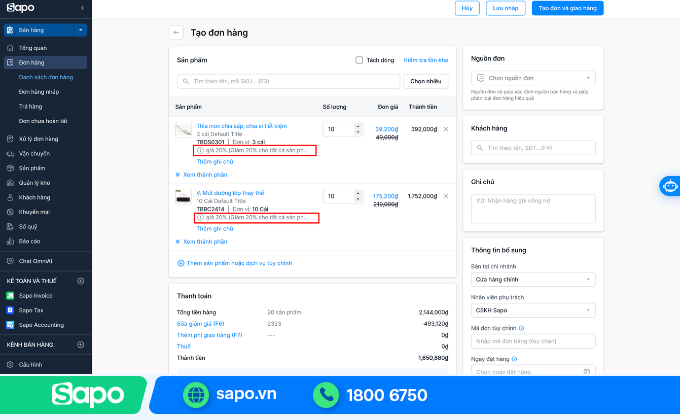Click the Thuế link

tap(183, 346)
